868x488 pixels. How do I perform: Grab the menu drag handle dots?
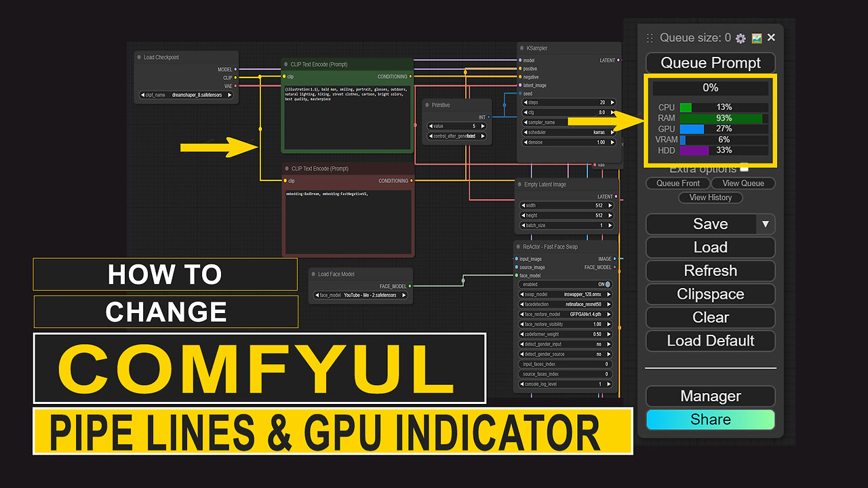[650, 39]
